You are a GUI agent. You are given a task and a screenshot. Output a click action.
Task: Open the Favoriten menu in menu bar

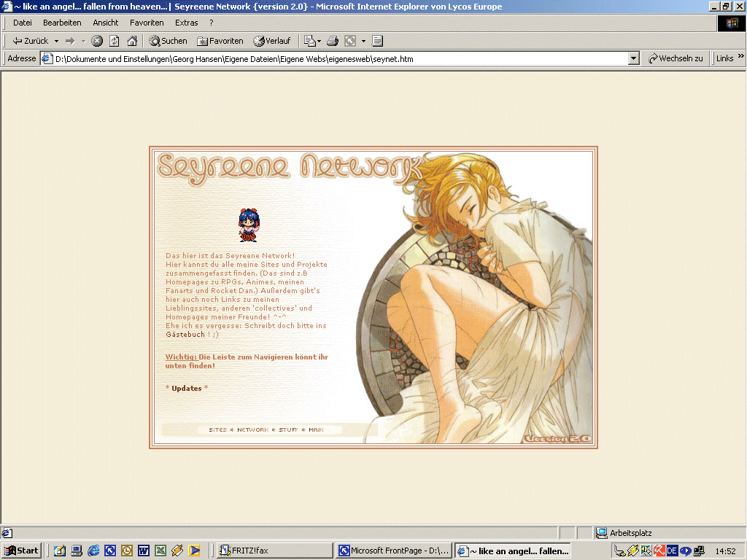pos(147,23)
